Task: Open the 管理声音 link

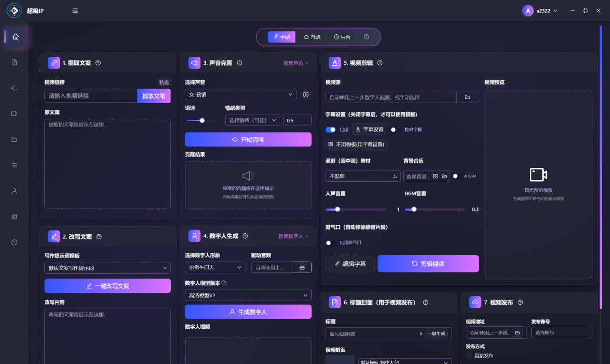Action: 295,63
